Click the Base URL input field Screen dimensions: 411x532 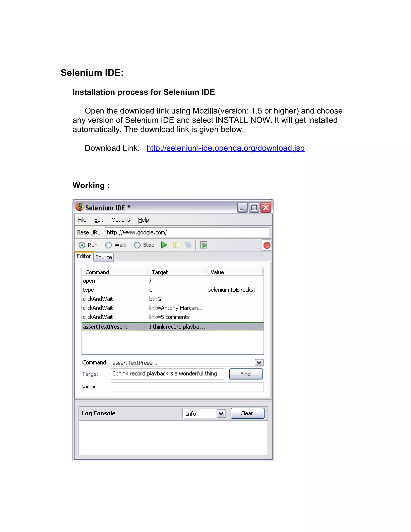pyautogui.click(x=187, y=232)
